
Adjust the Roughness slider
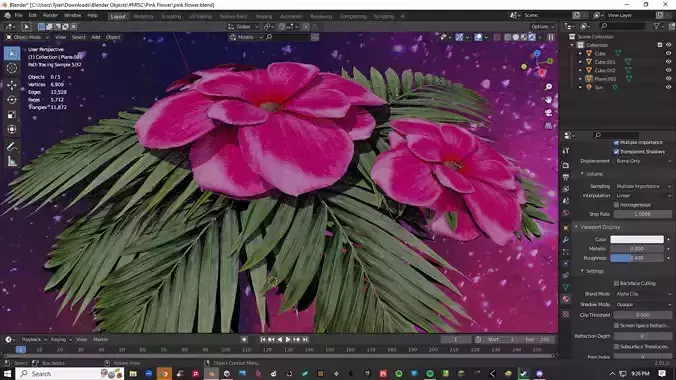tap(637, 258)
